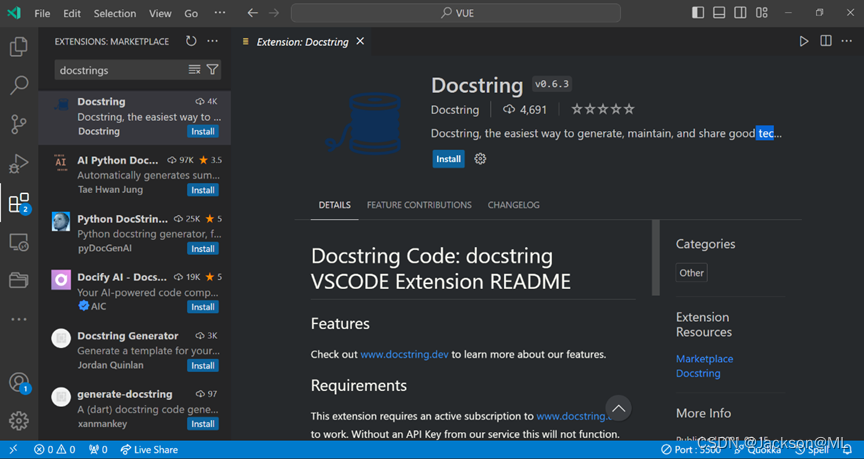
Task: Show additional views ellipsis in activity bar
Action: pyautogui.click(x=19, y=319)
